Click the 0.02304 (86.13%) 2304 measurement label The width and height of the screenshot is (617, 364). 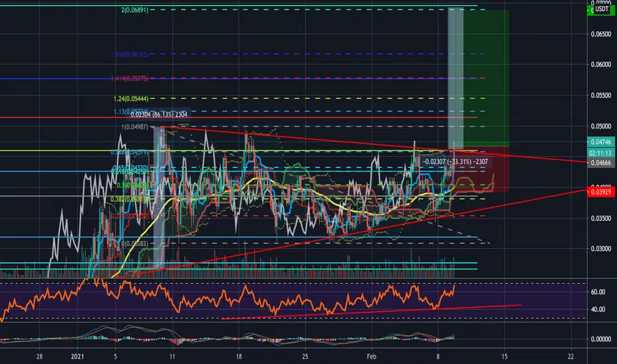point(159,114)
